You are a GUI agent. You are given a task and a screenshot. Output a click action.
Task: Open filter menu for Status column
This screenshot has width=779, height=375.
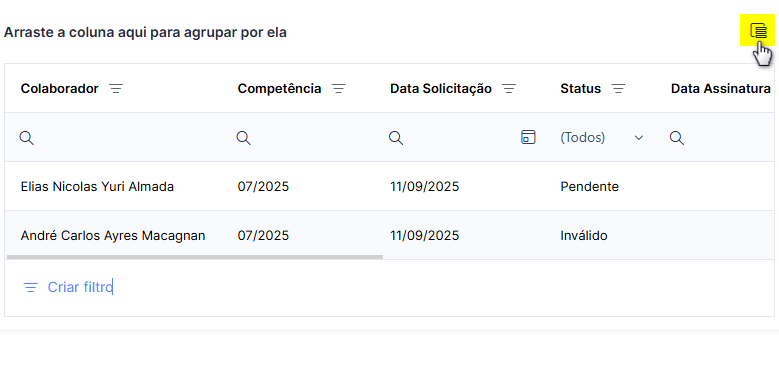pos(618,89)
